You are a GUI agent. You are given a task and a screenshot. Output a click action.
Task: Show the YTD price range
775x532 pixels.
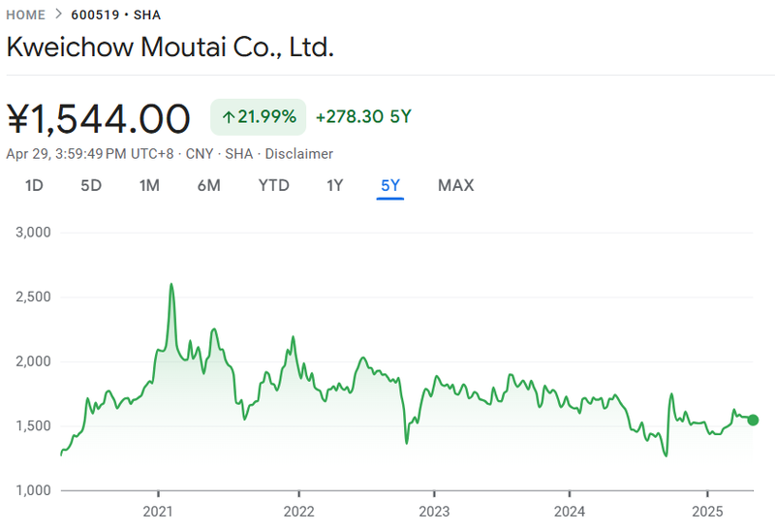pyautogui.click(x=274, y=185)
